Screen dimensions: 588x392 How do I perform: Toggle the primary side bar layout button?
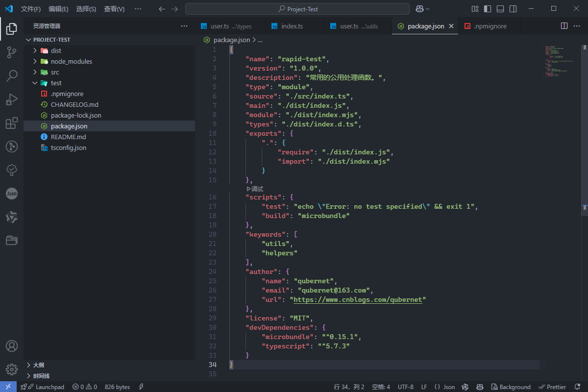click(x=488, y=9)
